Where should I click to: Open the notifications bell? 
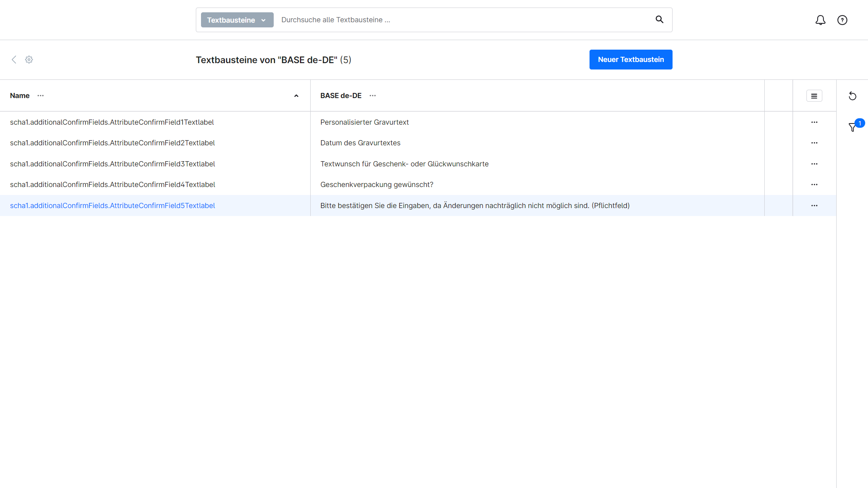click(820, 20)
